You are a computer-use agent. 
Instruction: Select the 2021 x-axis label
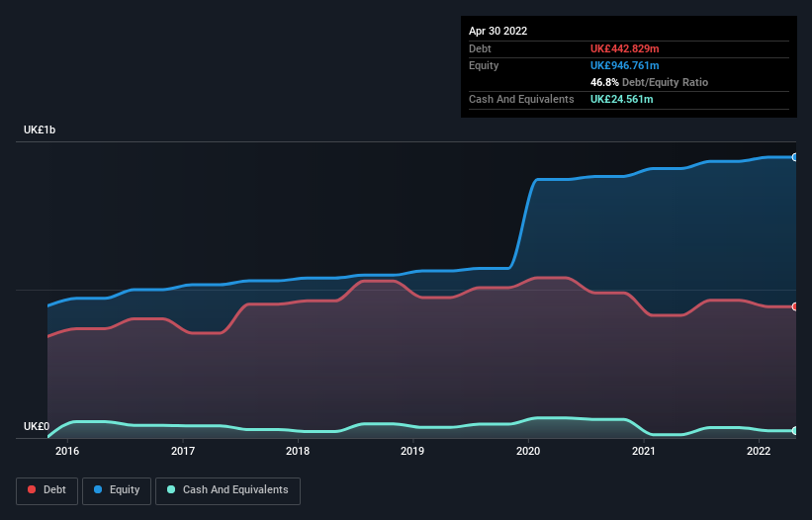[x=644, y=451]
